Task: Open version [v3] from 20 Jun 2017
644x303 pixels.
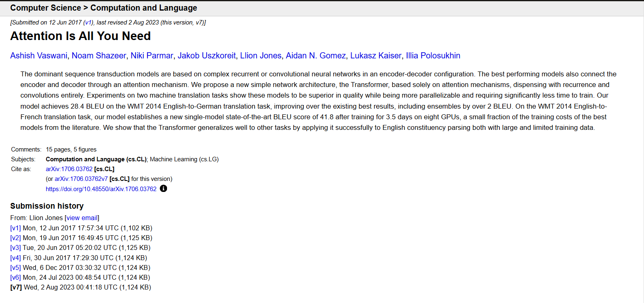Action: 16,247
